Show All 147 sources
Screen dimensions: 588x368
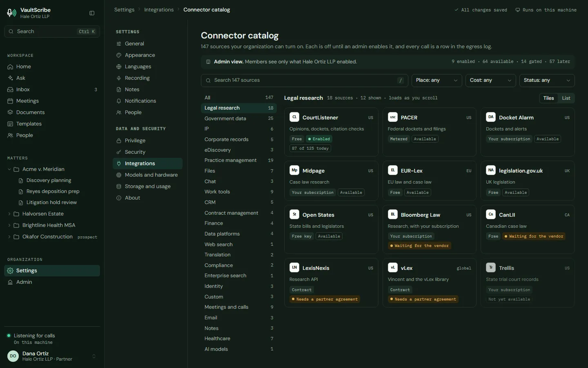click(239, 98)
